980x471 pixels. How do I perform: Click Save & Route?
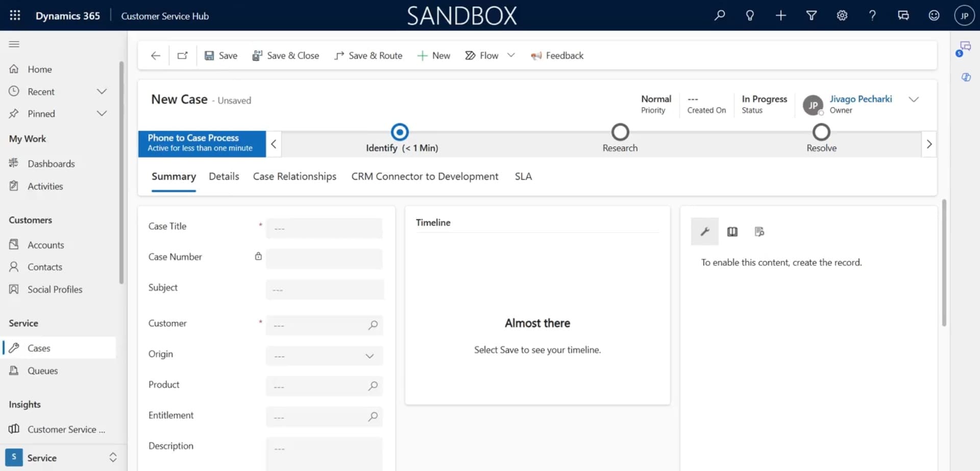(x=368, y=56)
